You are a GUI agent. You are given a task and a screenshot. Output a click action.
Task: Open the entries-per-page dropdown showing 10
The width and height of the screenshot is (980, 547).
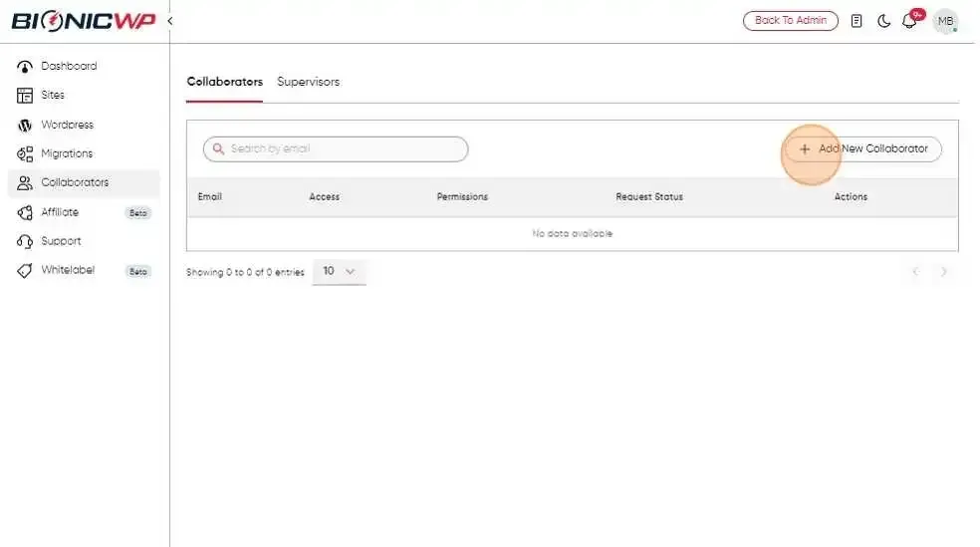point(339,271)
